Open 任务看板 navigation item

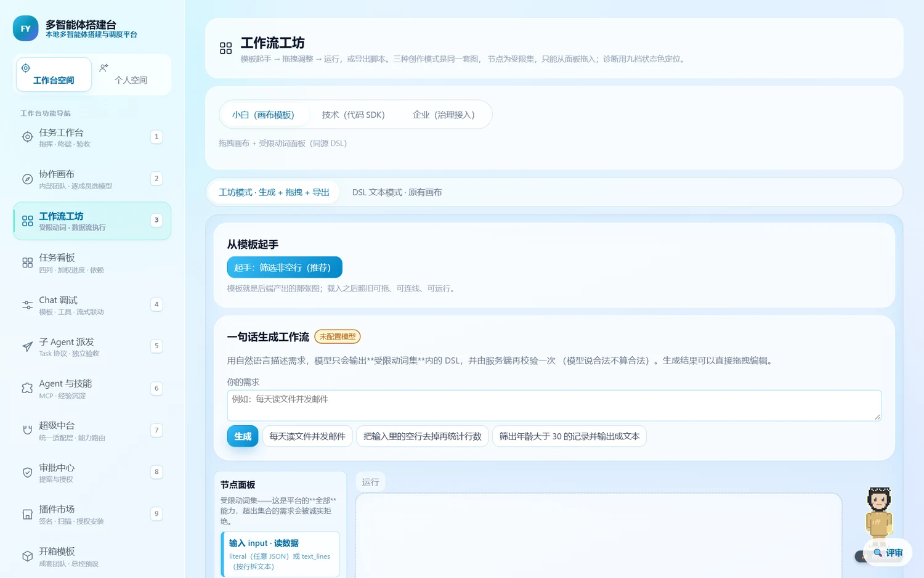pyautogui.click(x=92, y=263)
